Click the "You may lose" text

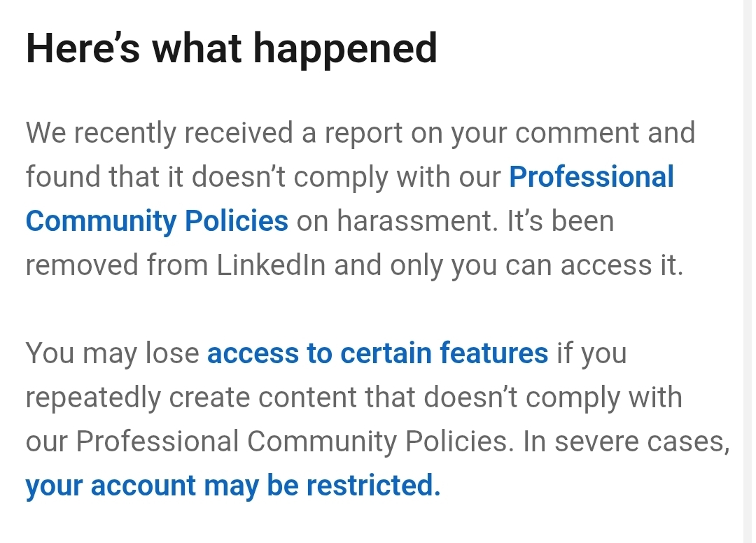pos(112,353)
